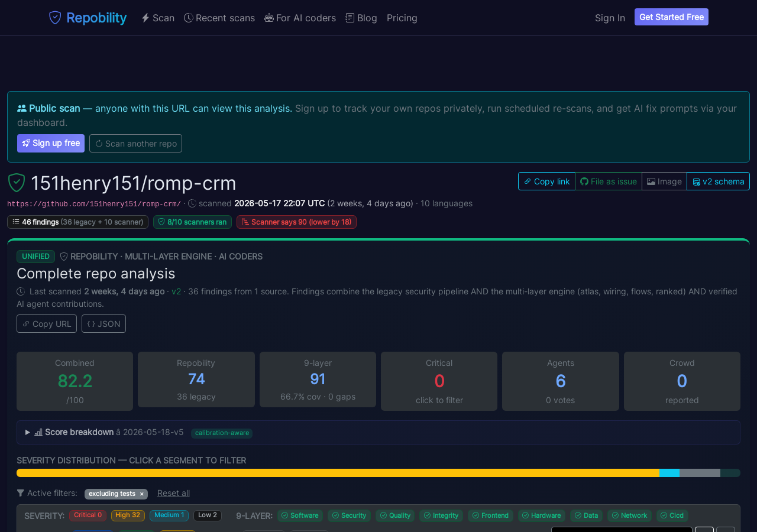Click the calibration-aware tag
This screenshot has width=757, height=532.
[222, 433]
